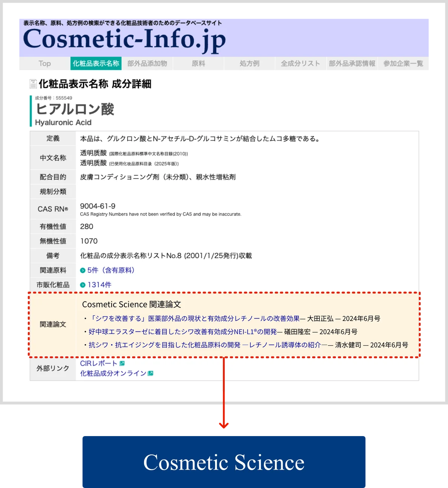Select the CAS number 9004-61-9
The image size is (448, 488).
coord(98,206)
